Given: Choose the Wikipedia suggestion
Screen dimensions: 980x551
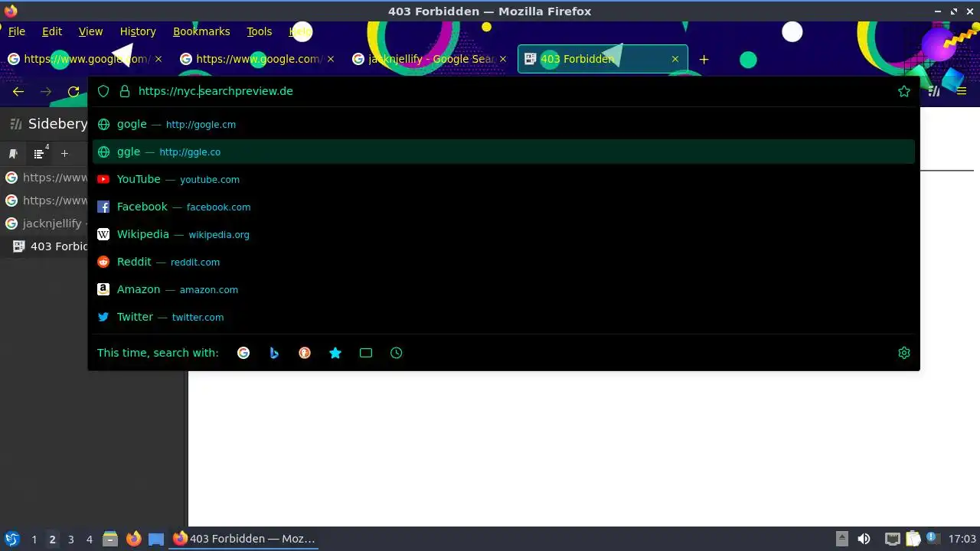Looking at the screenshot, I should coord(504,234).
